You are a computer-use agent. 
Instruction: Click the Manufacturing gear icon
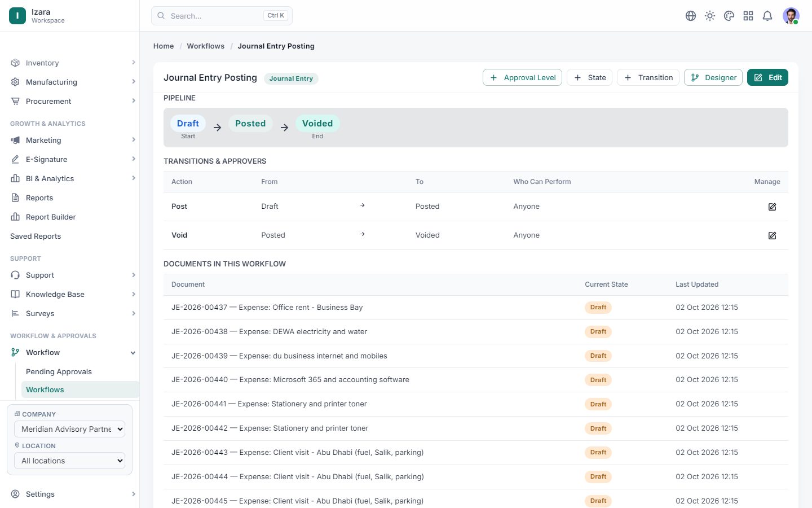tap(15, 82)
